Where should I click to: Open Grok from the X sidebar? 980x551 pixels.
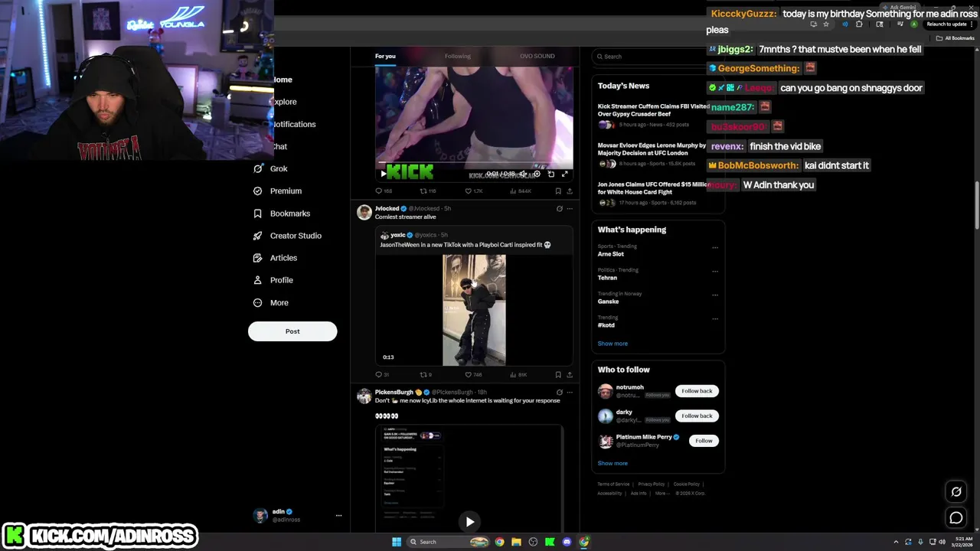click(x=270, y=168)
